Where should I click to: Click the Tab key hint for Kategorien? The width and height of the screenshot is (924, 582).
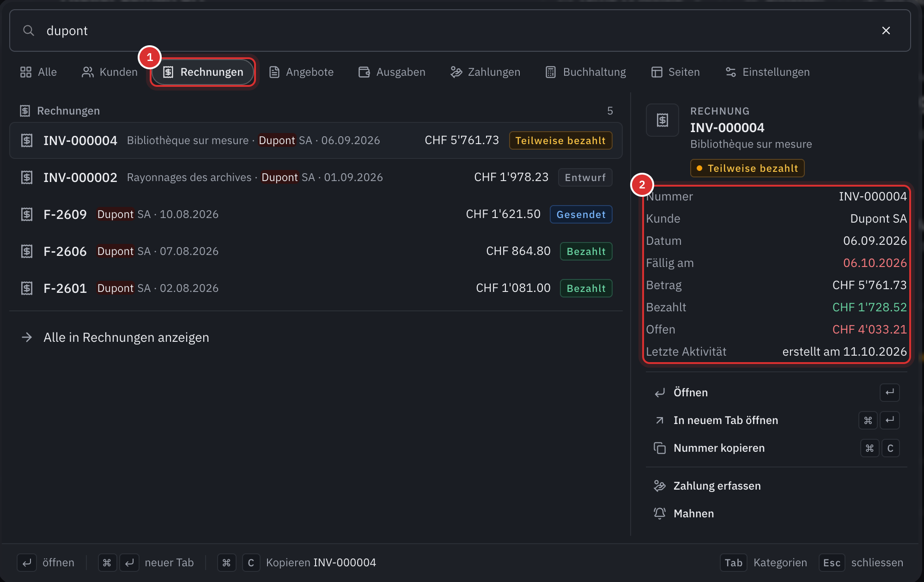733,563
